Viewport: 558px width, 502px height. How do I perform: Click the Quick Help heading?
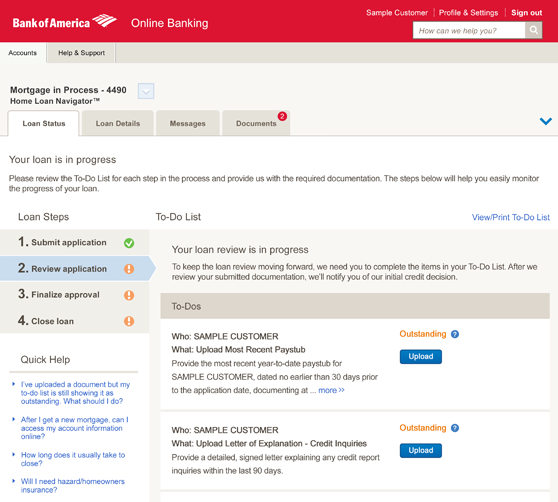coord(45,360)
